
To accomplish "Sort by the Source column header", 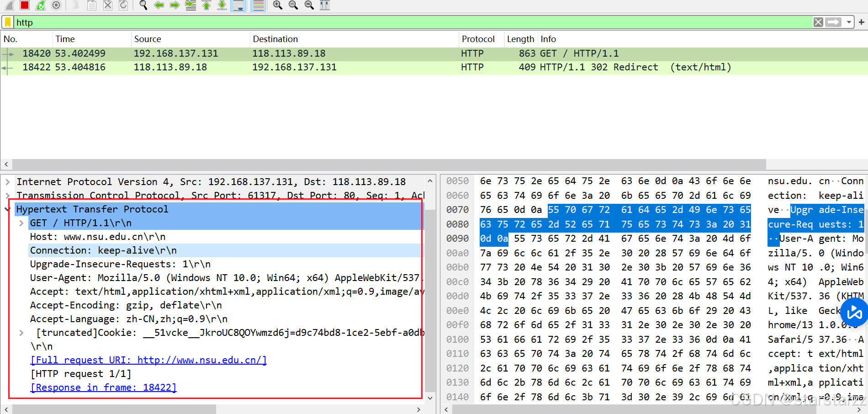I will pos(191,39).
